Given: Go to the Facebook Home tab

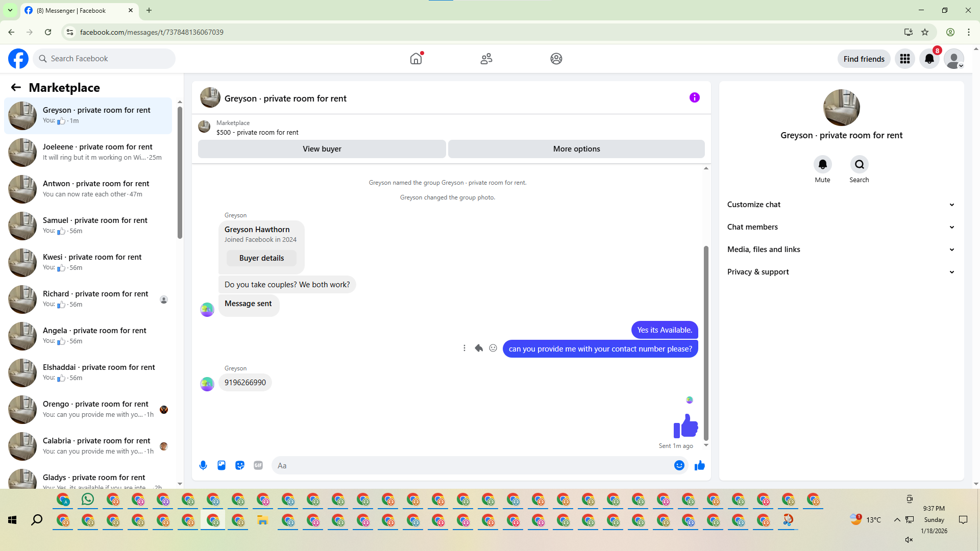Looking at the screenshot, I should (x=416, y=59).
